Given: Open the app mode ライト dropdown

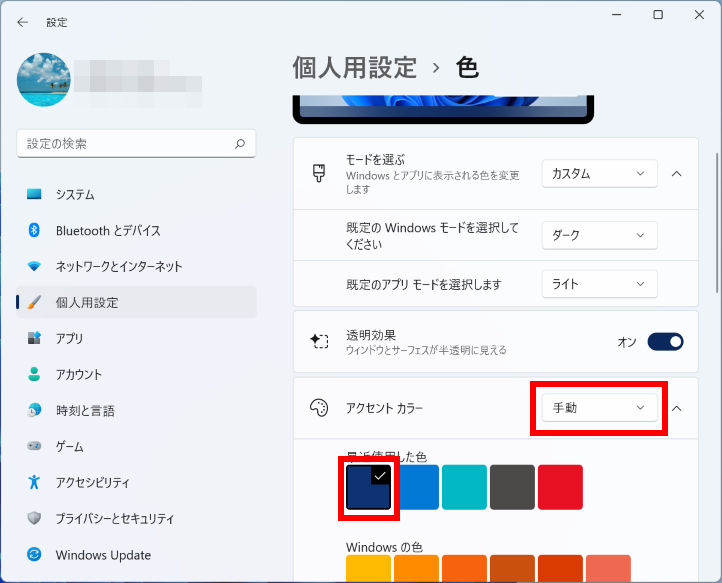Looking at the screenshot, I should [x=600, y=284].
